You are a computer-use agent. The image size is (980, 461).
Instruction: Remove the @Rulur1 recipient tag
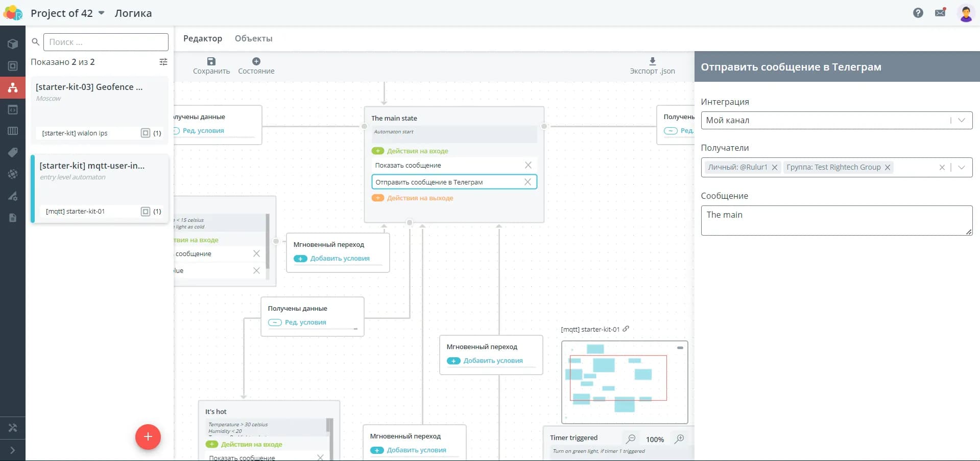(x=775, y=168)
